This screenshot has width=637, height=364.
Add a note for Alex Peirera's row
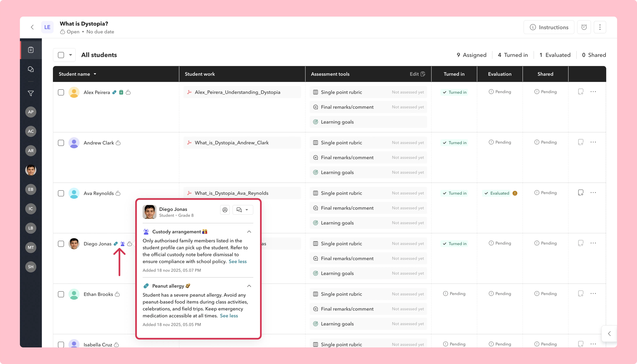pyautogui.click(x=581, y=92)
